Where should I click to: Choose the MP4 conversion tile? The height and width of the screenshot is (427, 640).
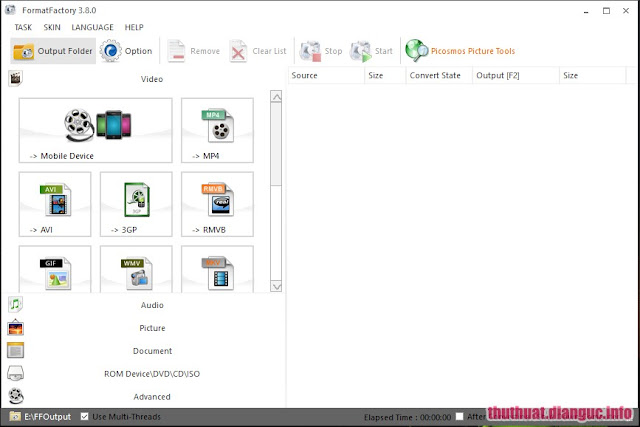pos(217,130)
